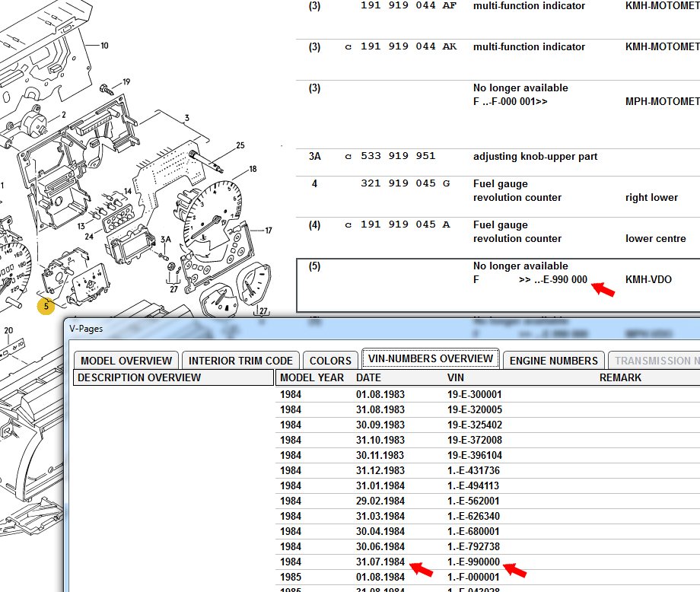
Task: Click callout number 10 in the parts diagram
Action: coord(104,46)
